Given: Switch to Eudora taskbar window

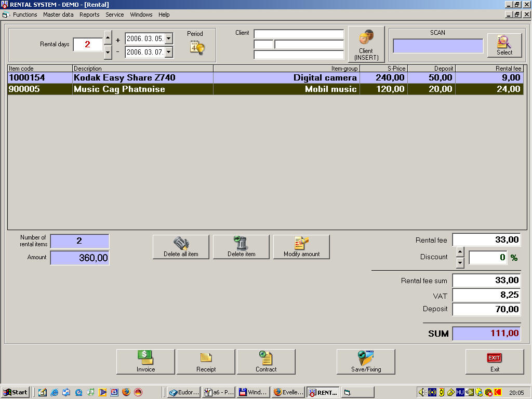Looking at the screenshot, I should pyautogui.click(x=184, y=392).
